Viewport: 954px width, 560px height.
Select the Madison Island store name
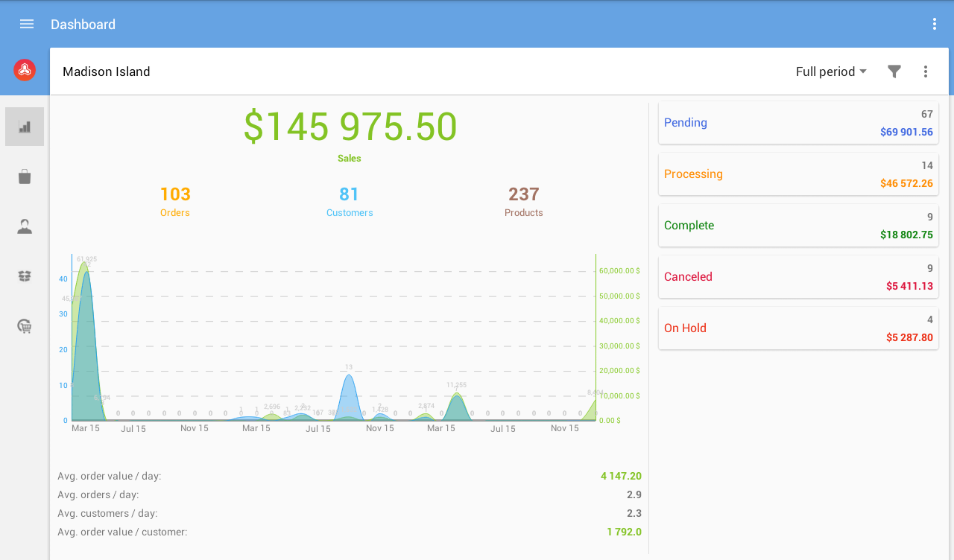(107, 71)
